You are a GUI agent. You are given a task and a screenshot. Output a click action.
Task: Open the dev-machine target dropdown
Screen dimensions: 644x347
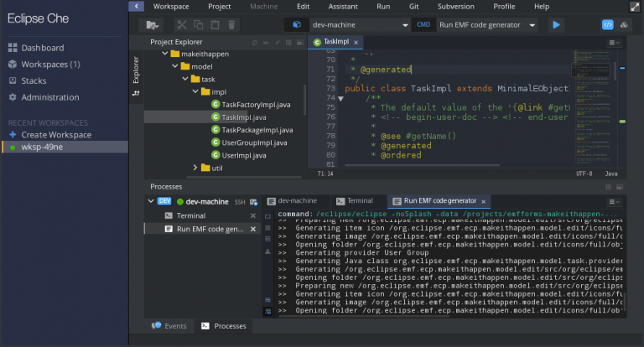click(404, 25)
